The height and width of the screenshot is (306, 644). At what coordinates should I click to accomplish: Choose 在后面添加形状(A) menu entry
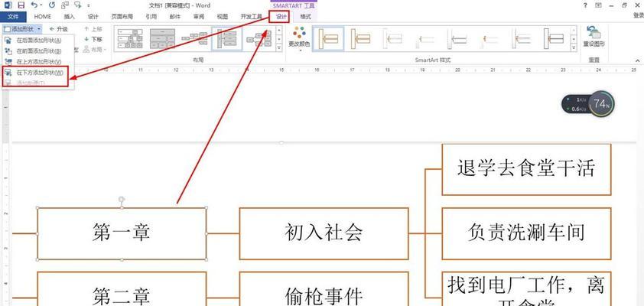37,41
